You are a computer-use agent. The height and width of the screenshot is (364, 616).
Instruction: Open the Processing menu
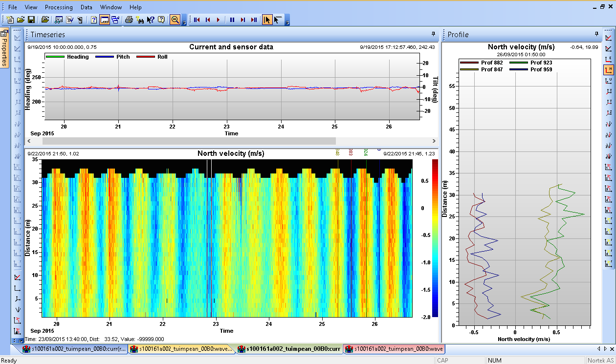(59, 7)
